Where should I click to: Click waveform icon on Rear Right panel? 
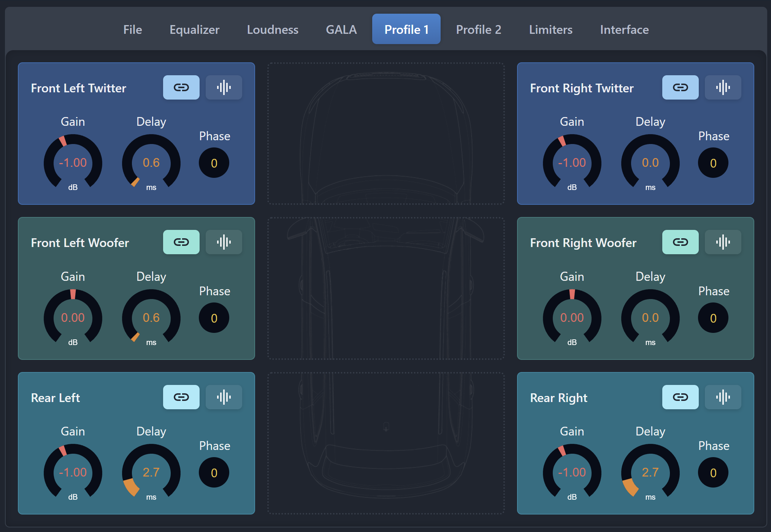[x=723, y=397]
